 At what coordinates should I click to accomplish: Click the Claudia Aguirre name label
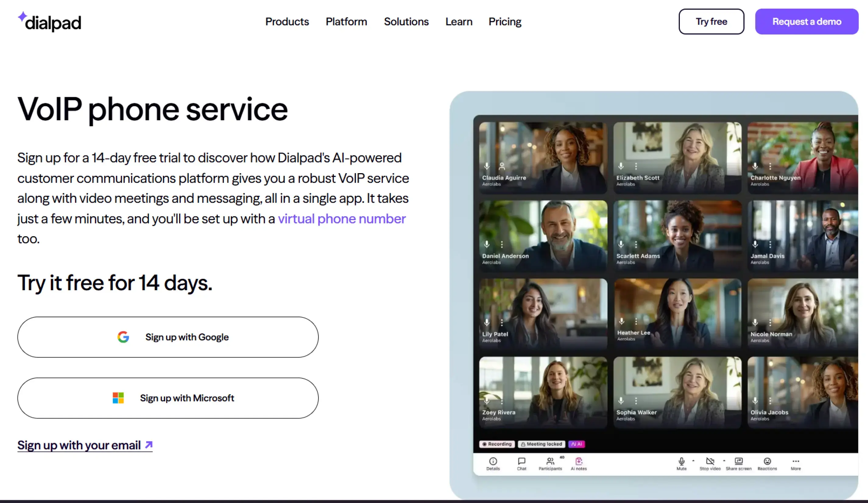pos(504,178)
